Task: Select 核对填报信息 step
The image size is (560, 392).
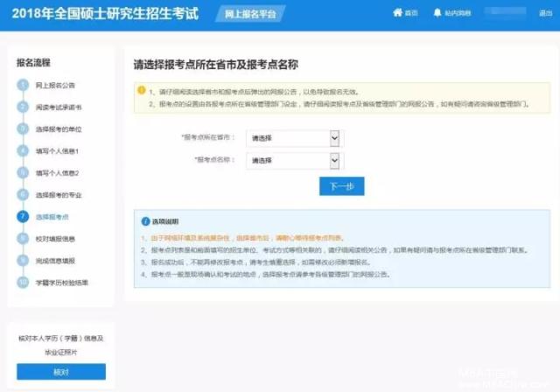Action: point(57,238)
